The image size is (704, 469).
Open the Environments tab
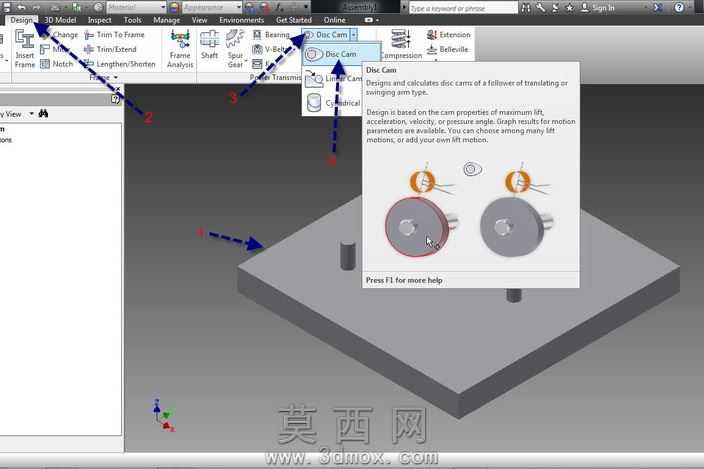pyautogui.click(x=242, y=20)
